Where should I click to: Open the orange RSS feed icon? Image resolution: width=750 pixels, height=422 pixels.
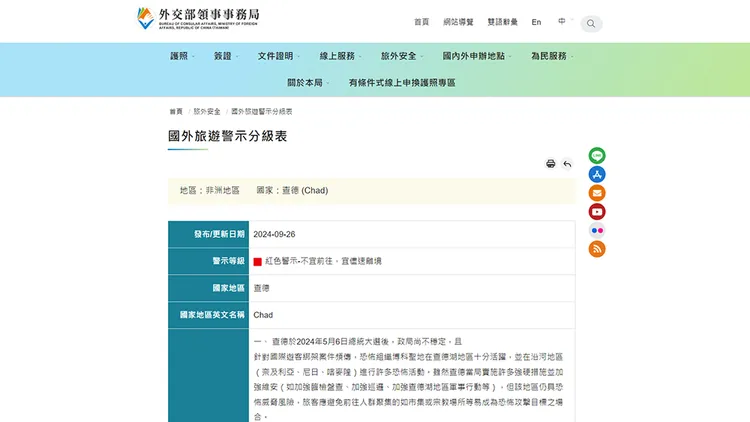coord(597,249)
